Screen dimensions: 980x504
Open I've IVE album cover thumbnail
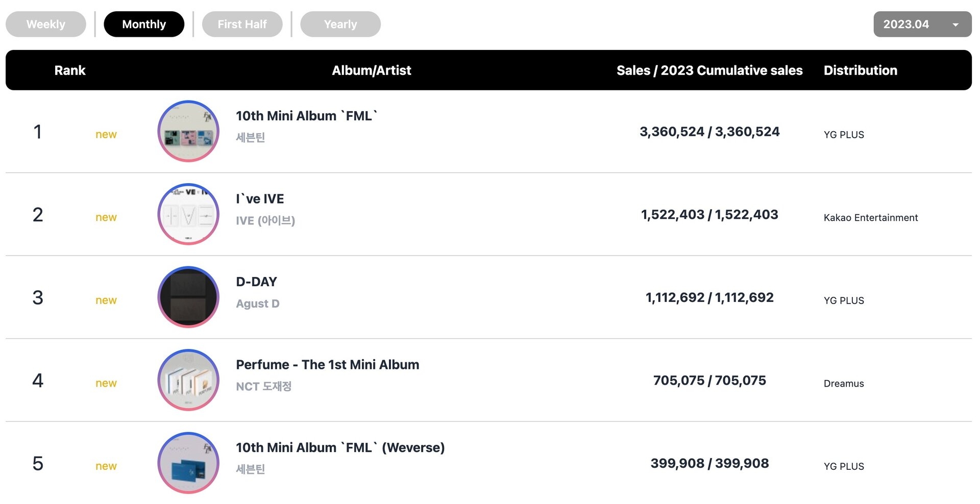pos(188,214)
